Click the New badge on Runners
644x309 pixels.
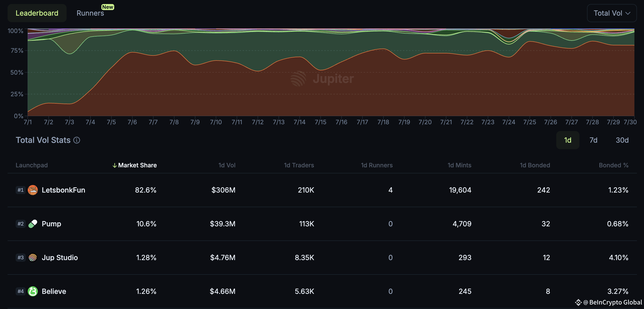coord(108,7)
